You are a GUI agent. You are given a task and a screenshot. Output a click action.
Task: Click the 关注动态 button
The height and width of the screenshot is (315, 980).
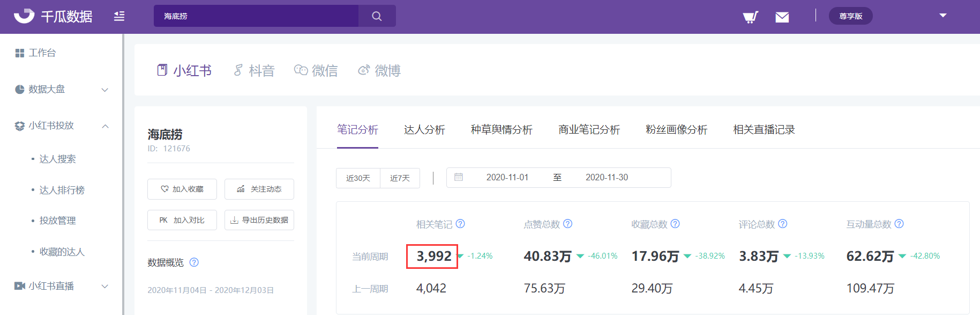pyautogui.click(x=259, y=189)
